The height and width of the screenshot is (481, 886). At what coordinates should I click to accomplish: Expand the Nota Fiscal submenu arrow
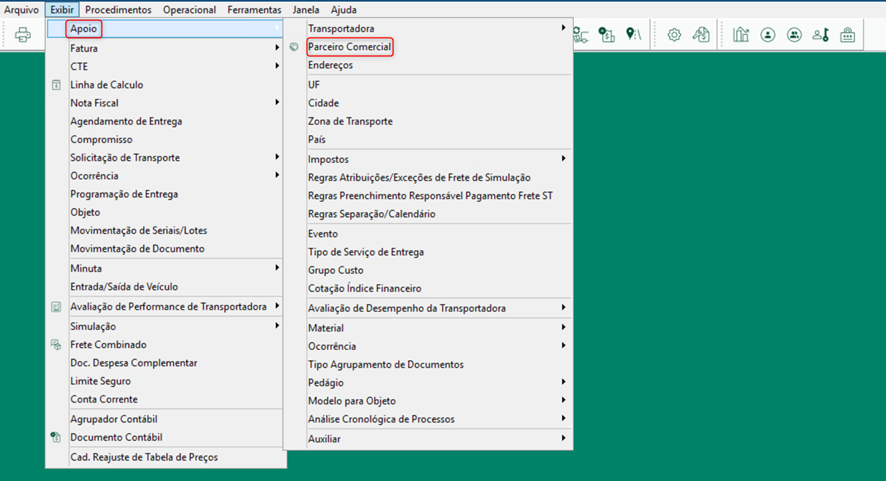277,102
